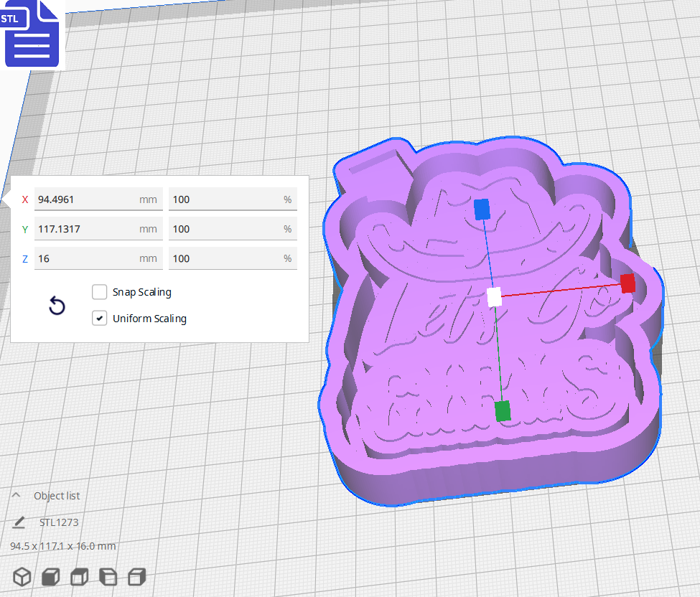Collapse the Object list panel
Screen dimensions: 700x597
tap(16, 494)
